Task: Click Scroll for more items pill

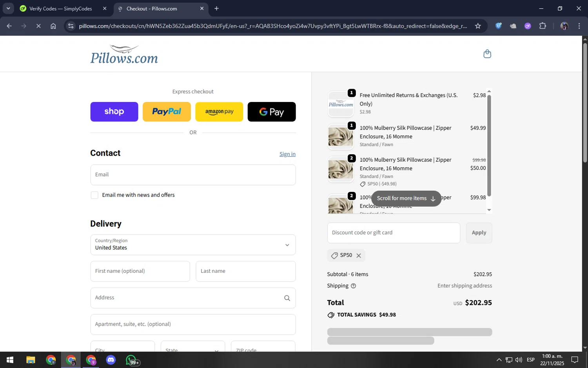Action: [x=406, y=199]
